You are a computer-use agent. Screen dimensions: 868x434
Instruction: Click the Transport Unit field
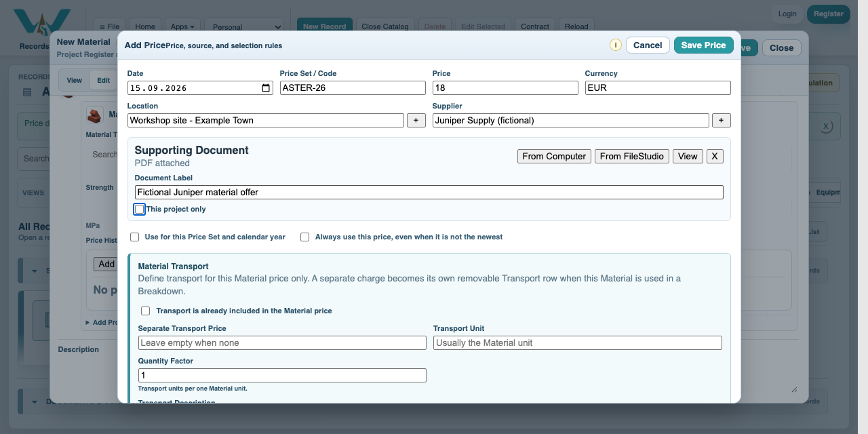click(x=578, y=342)
